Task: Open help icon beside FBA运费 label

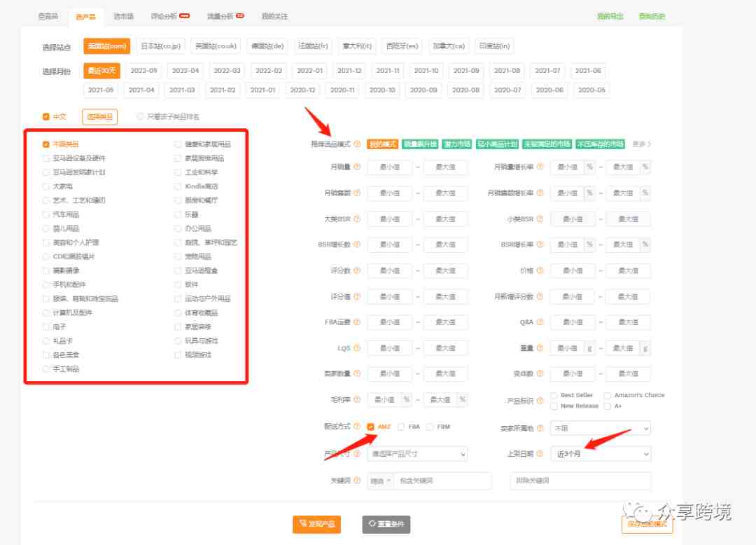Action: point(357,322)
